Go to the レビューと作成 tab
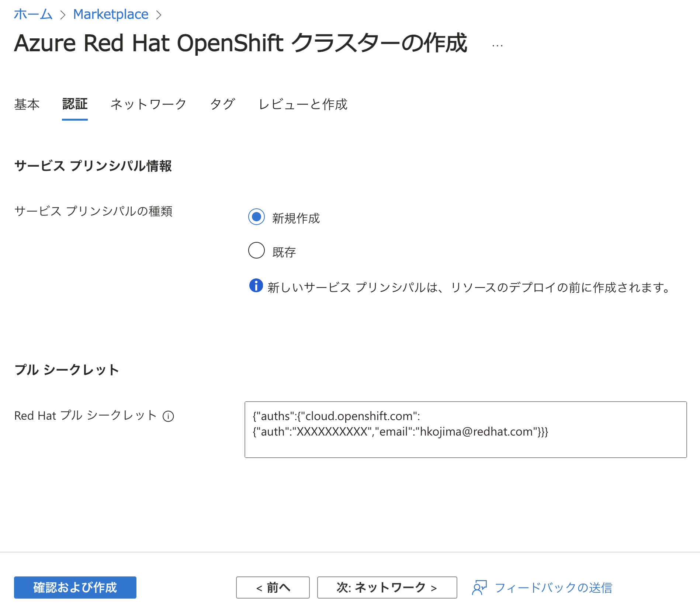 [x=303, y=104]
